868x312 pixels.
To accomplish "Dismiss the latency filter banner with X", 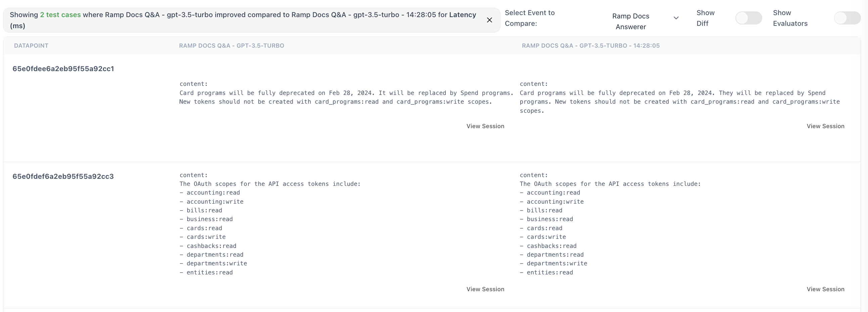I will coord(489,20).
